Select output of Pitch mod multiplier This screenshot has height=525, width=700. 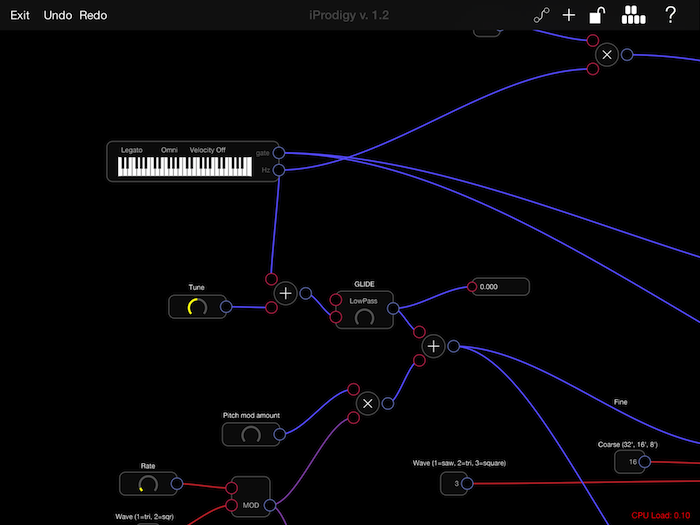(388, 404)
